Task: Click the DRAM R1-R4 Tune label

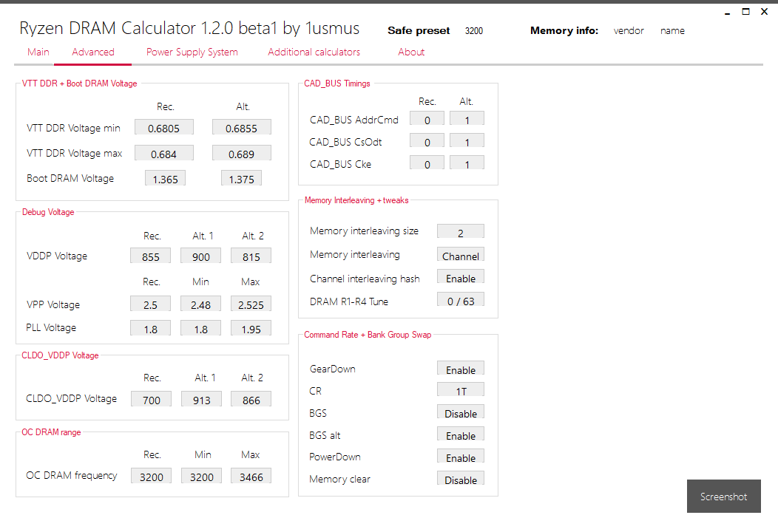Action: pos(349,301)
